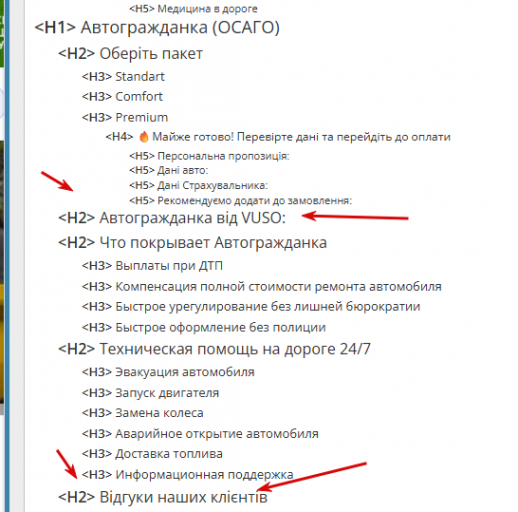
Task: Select the H3 'Comfort' heading
Action: 122,97
